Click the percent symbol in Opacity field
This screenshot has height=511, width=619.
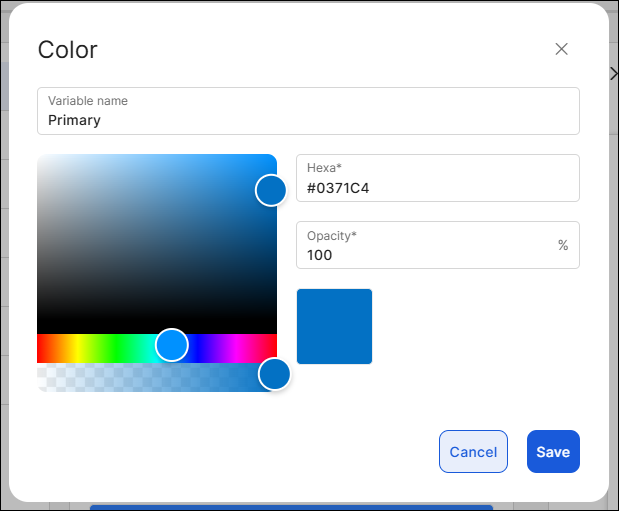(563, 245)
